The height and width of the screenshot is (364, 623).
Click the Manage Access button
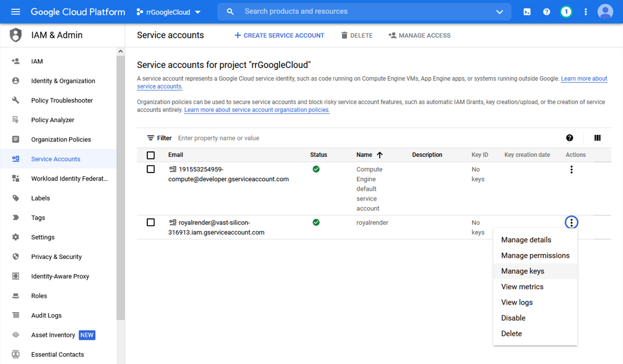420,35
